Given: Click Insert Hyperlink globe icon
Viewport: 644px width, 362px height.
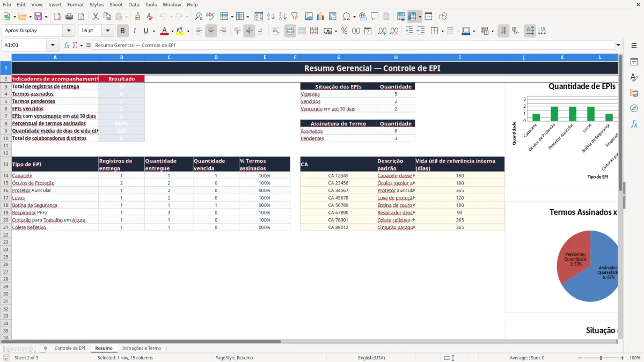Looking at the screenshot, I should 363,17.
